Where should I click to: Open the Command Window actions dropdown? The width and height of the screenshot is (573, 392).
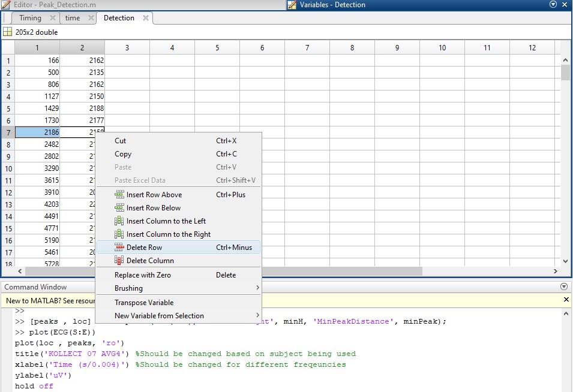tap(563, 287)
